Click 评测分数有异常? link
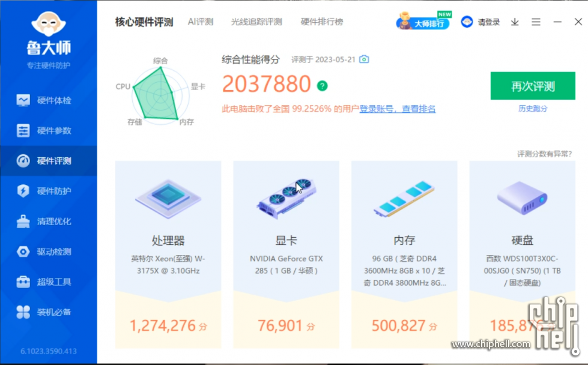This screenshot has height=365, width=588. pos(545,154)
